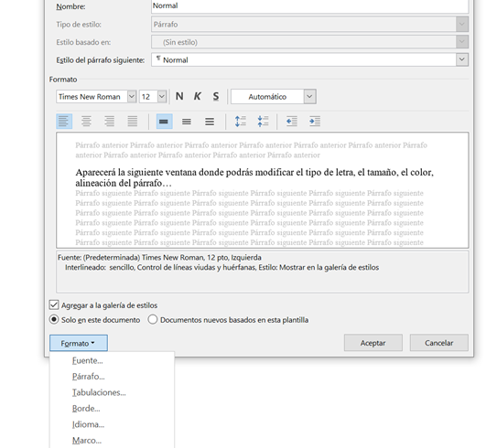Uncheck Agregar a la galería de estilos
This screenshot has height=448, width=497.
coord(54,304)
